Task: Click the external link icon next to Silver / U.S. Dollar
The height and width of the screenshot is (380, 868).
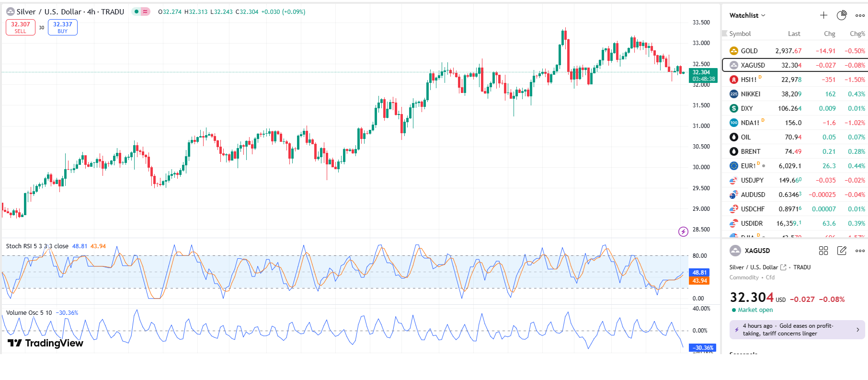Action: 783,267
